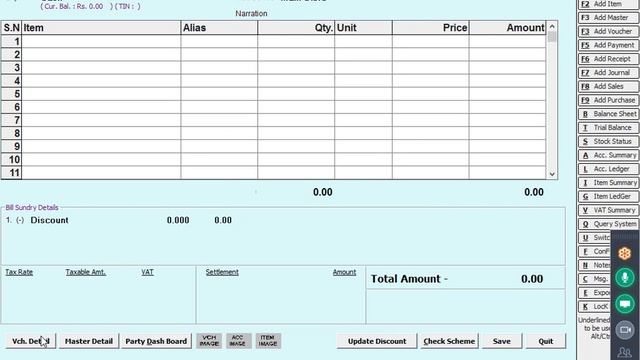The width and height of the screenshot is (640, 360).
Task: Click the Alias column header
Action: [219, 28]
